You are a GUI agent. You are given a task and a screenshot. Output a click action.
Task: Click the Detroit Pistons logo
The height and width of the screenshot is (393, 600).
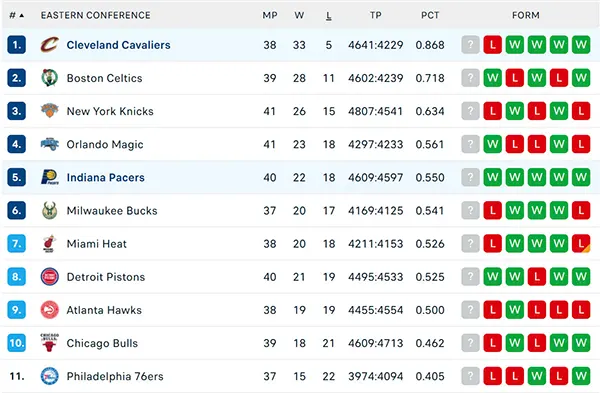coord(50,277)
